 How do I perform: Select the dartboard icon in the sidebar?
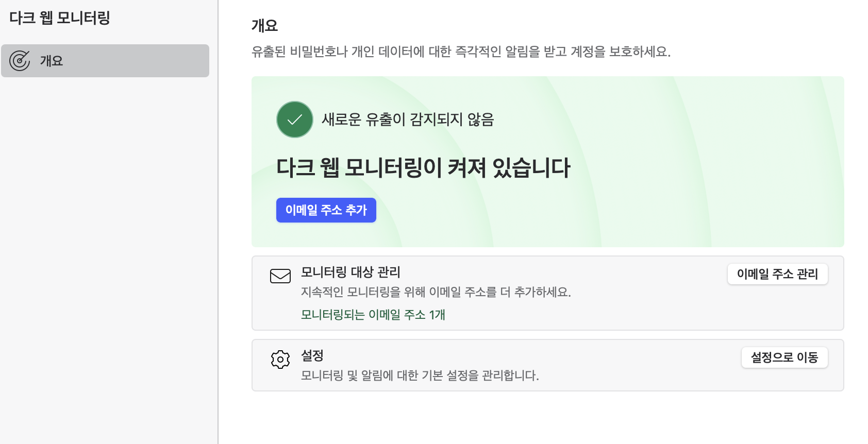(20, 60)
